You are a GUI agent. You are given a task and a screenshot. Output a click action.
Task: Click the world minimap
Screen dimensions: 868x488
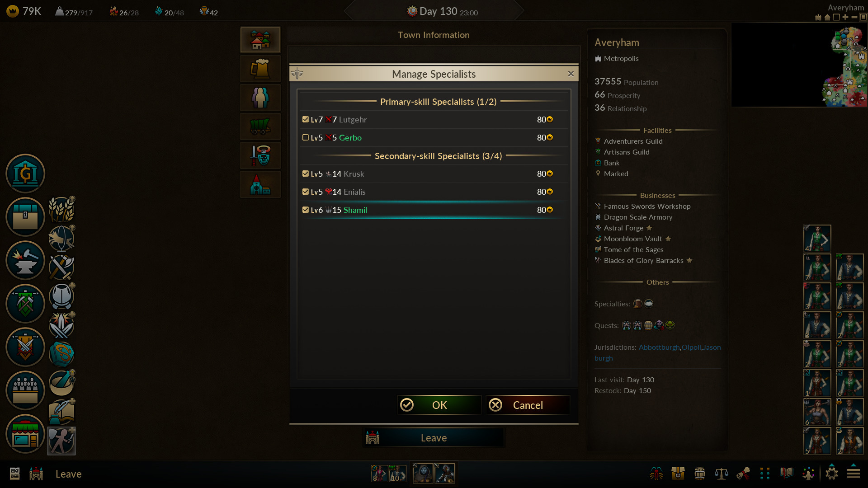pos(799,65)
